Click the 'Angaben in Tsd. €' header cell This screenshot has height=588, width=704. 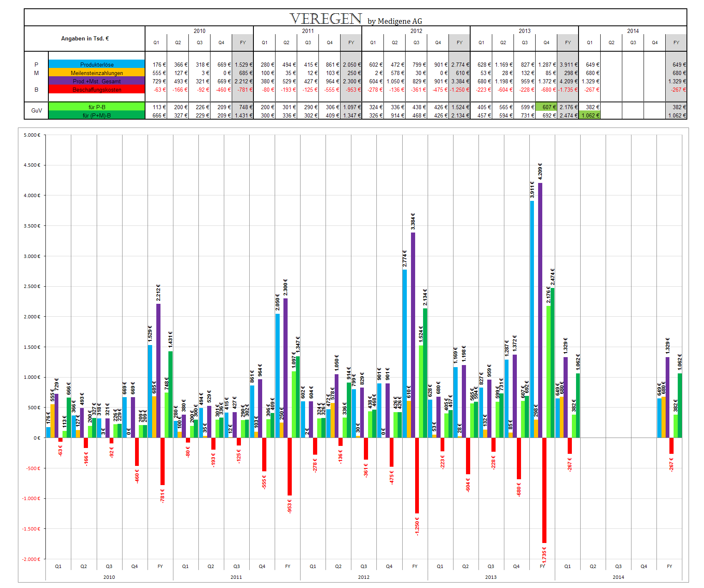tap(85, 38)
